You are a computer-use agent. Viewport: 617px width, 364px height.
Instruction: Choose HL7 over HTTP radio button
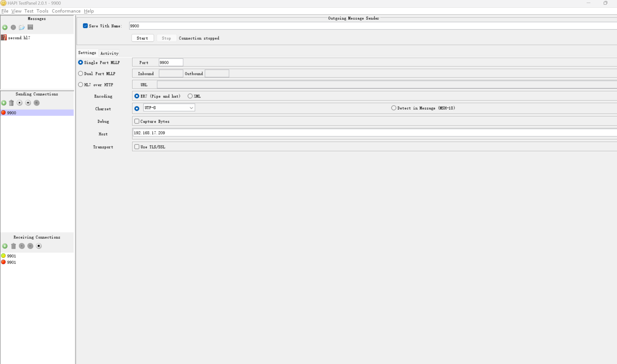[x=80, y=85]
